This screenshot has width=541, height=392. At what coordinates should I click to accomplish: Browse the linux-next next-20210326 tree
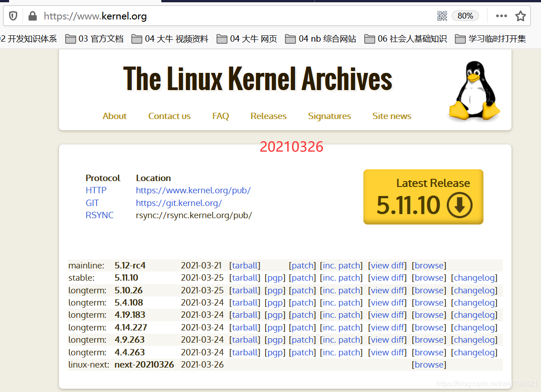tap(429, 365)
